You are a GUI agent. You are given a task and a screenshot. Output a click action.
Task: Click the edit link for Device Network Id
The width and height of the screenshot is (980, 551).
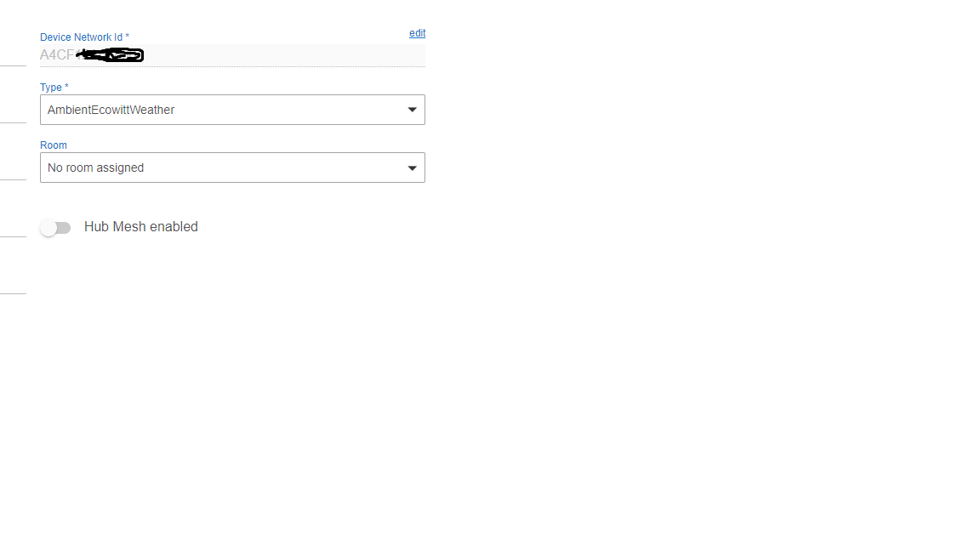coord(417,33)
